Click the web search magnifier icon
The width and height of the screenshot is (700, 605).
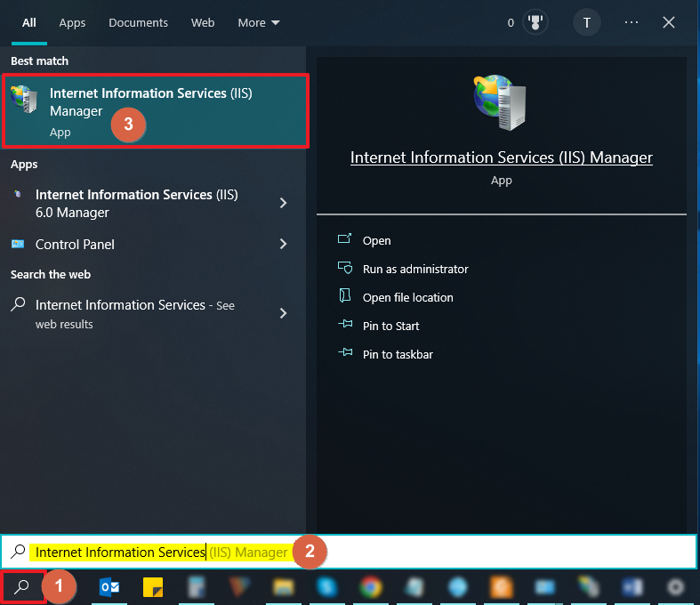pos(18,304)
